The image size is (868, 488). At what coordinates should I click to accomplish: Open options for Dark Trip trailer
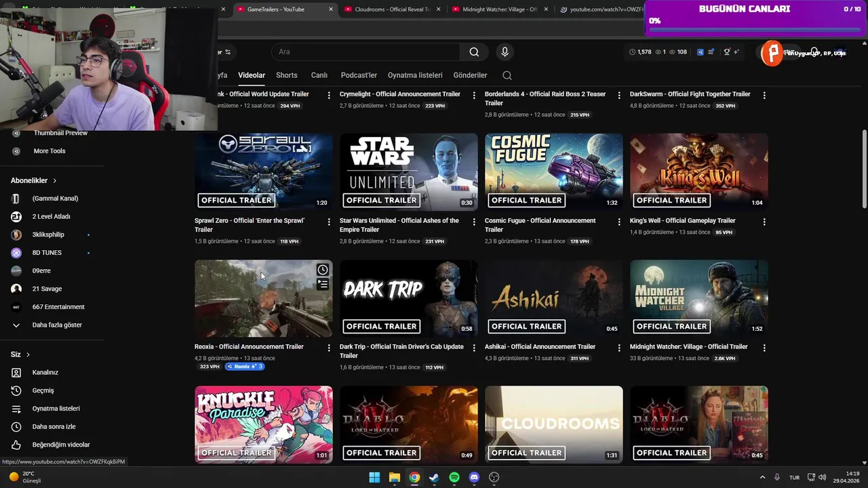click(474, 348)
